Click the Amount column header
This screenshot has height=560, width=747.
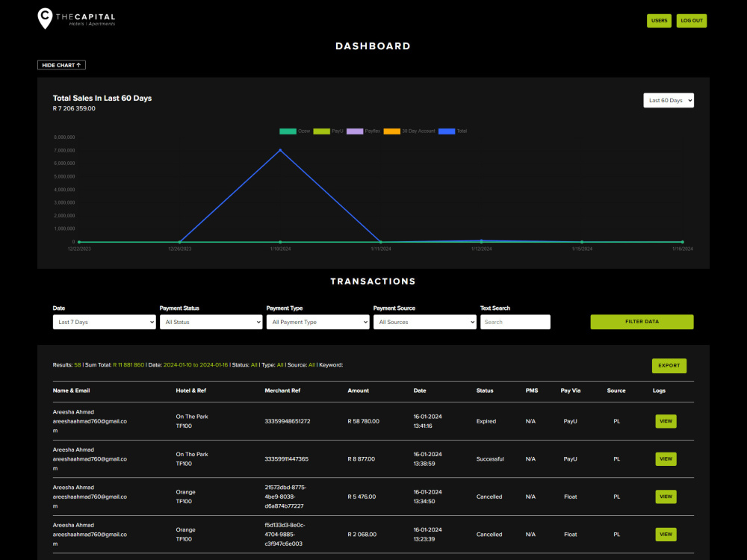tap(359, 391)
